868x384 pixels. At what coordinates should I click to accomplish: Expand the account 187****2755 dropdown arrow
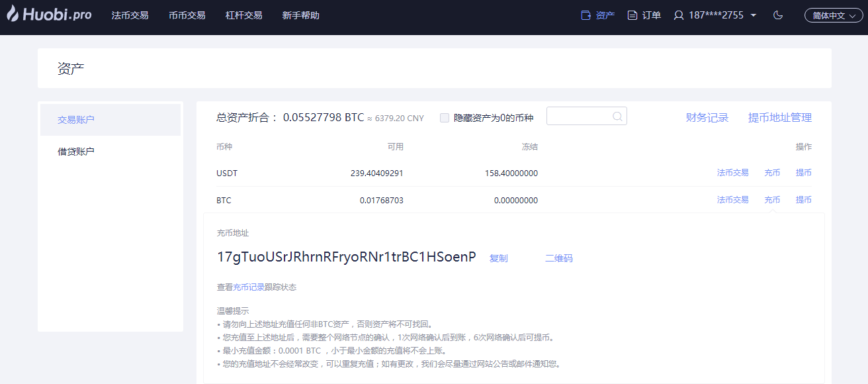pos(754,15)
